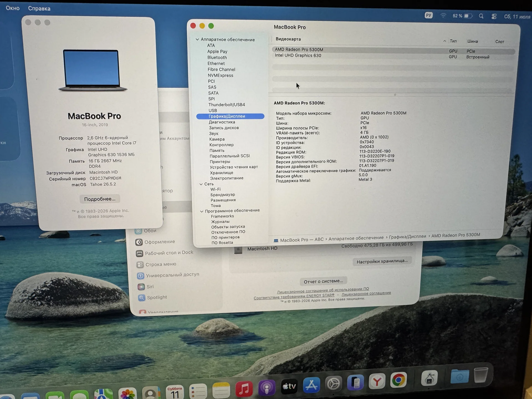Click the battery 52 % indicator
Screen dimensions: 532x399
462,16
